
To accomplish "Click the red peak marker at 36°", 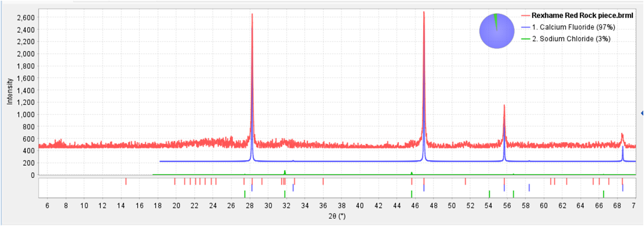I will point(323,181).
